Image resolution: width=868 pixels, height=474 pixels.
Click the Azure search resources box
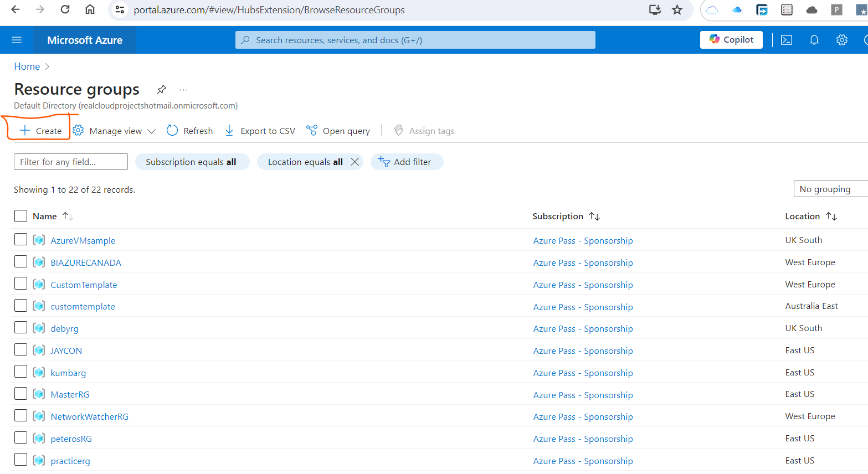point(415,40)
